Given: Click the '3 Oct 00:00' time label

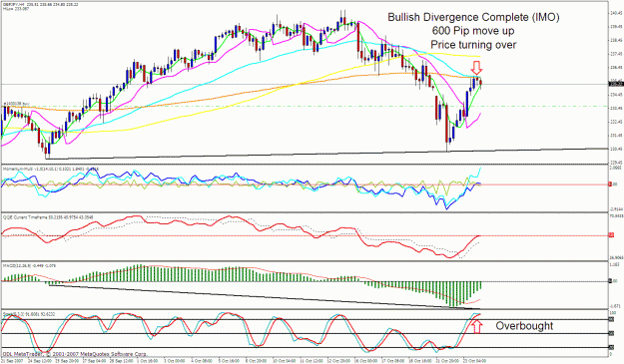Looking at the screenshot, I should coord(175,361).
